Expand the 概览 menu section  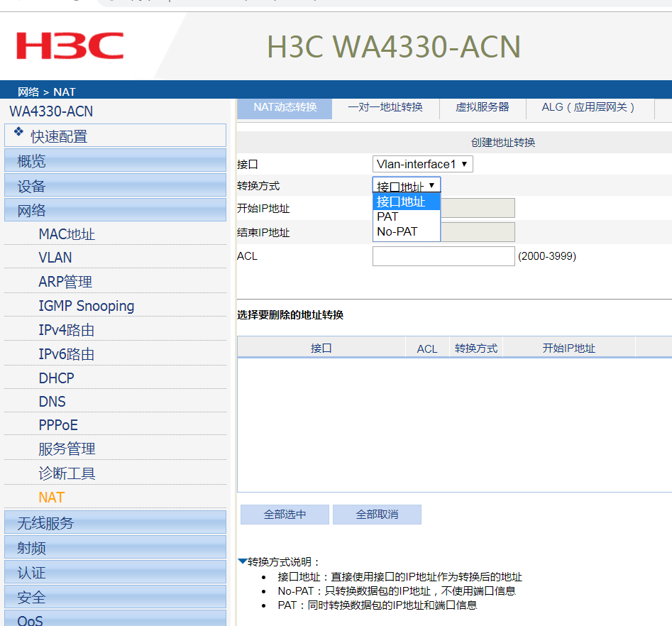coord(115,160)
